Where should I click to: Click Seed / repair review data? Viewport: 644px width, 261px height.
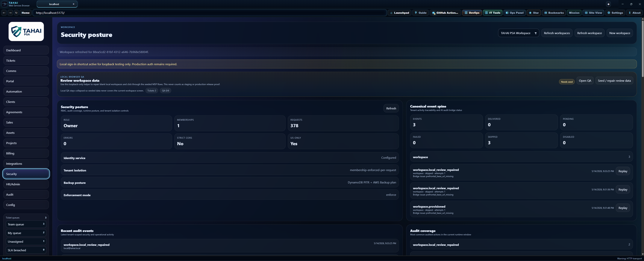point(614,81)
